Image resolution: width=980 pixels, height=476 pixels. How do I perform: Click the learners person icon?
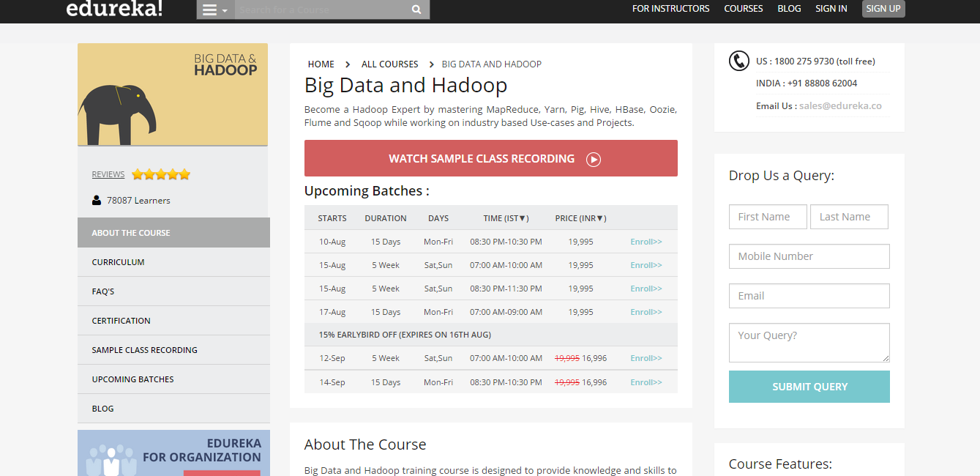coord(97,200)
